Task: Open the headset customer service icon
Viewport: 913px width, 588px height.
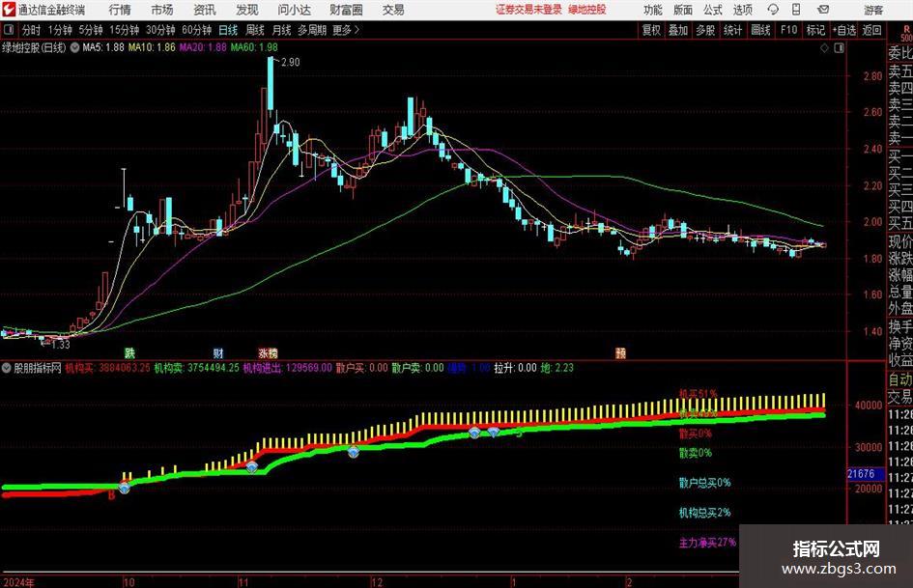Action: [773, 10]
